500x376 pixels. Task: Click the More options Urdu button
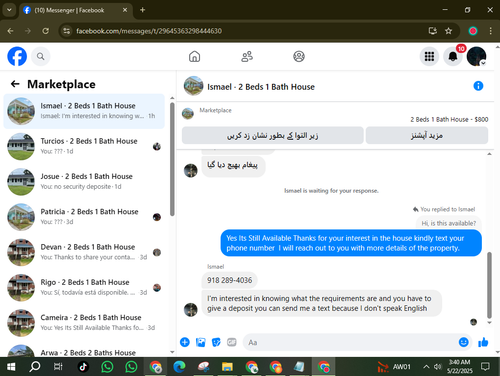[x=427, y=135]
